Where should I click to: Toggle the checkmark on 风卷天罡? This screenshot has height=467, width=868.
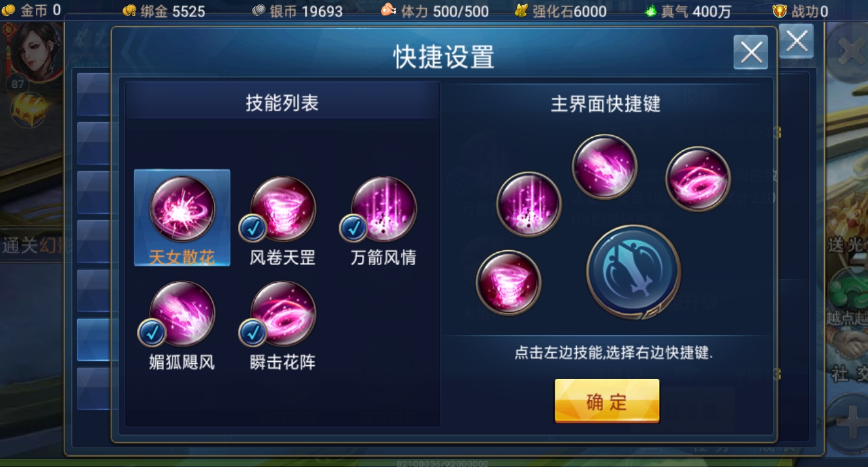coord(252,228)
